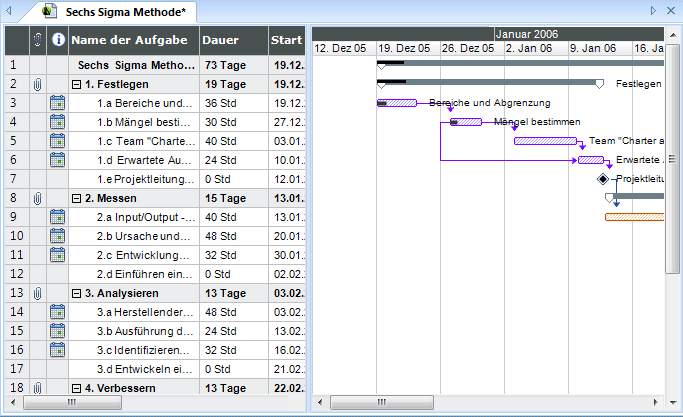Click the 19. Dez 05 week header
The width and height of the screenshot is (683, 417).
[x=408, y=48]
